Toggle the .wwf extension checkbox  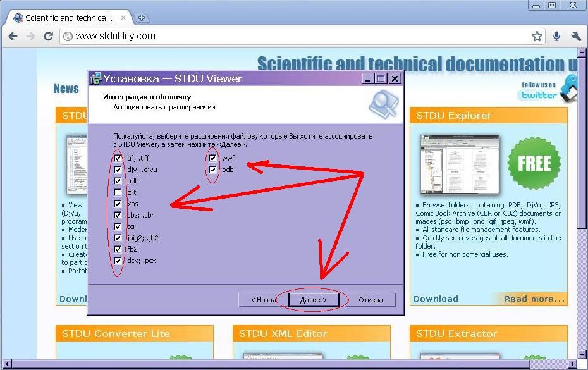(x=212, y=158)
